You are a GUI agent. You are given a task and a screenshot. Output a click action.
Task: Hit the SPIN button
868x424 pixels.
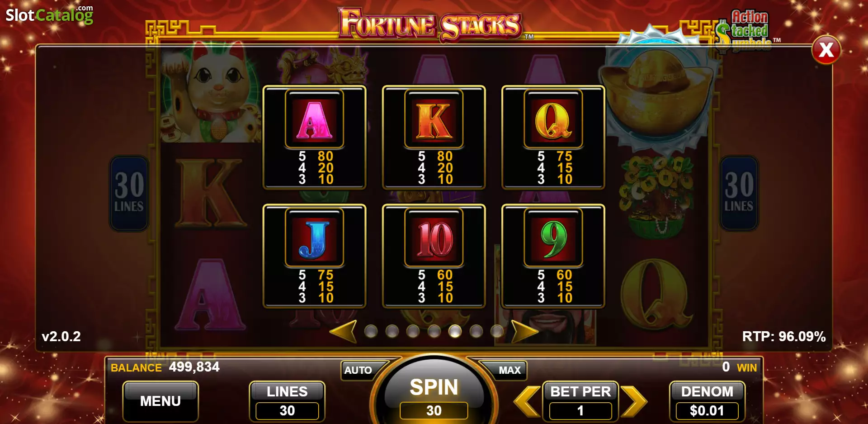[x=434, y=394]
